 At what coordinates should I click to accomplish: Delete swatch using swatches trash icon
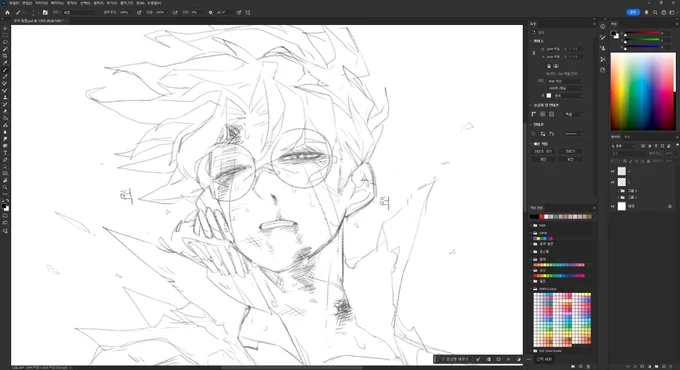[x=588, y=367]
